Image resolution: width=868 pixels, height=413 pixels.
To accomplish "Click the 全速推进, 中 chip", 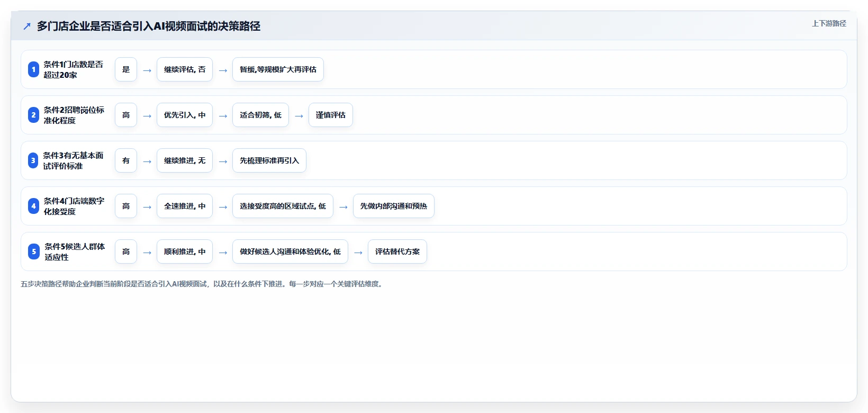I will pyautogui.click(x=185, y=206).
